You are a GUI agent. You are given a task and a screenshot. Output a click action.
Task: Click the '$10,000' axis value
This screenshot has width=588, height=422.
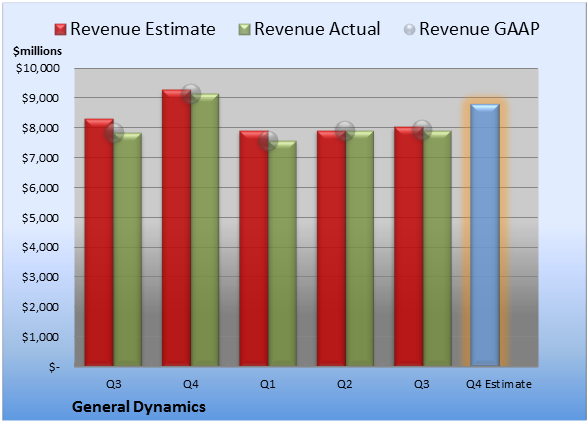[x=38, y=68]
